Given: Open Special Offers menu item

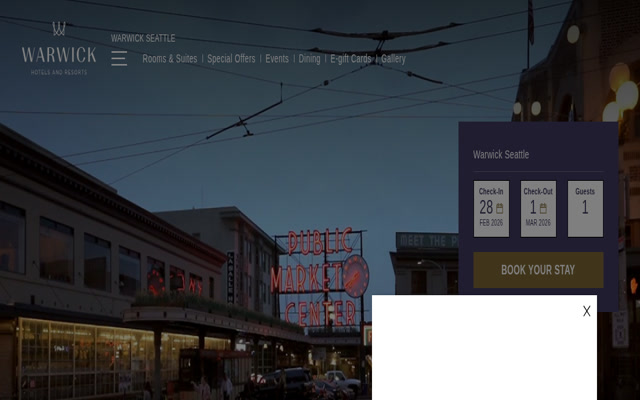Looking at the screenshot, I should (231, 59).
